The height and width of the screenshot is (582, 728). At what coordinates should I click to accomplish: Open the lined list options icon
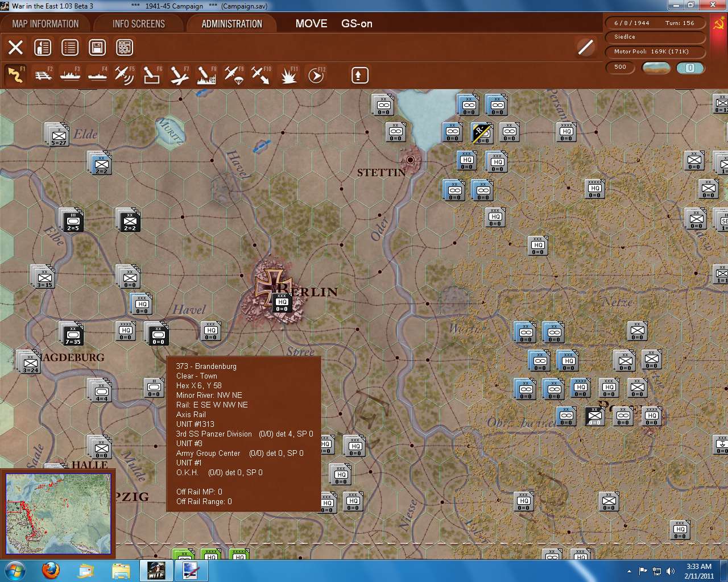[x=70, y=47]
